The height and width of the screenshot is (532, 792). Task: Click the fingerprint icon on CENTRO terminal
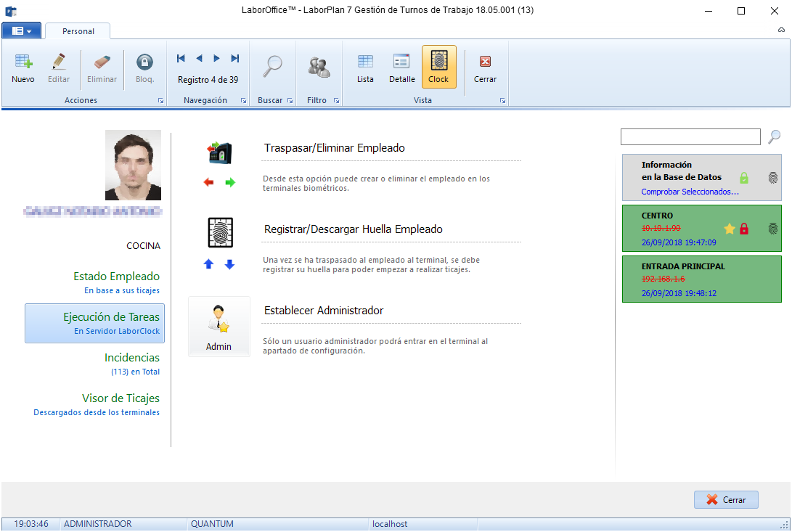773,229
